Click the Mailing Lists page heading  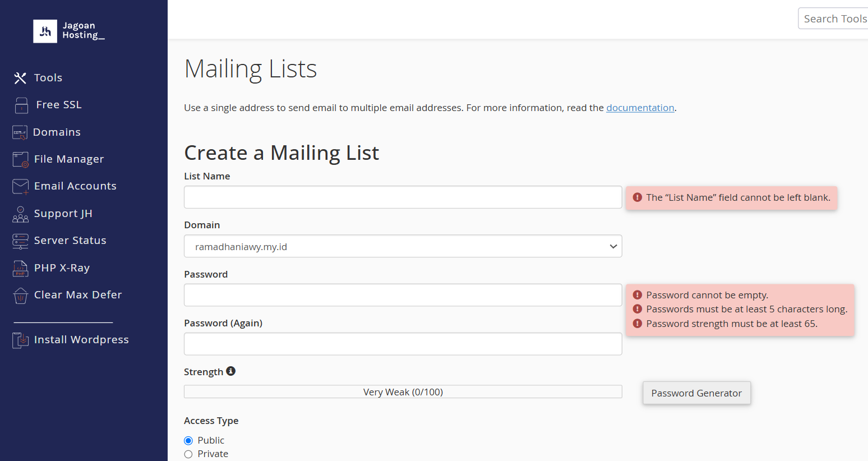[251, 69]
